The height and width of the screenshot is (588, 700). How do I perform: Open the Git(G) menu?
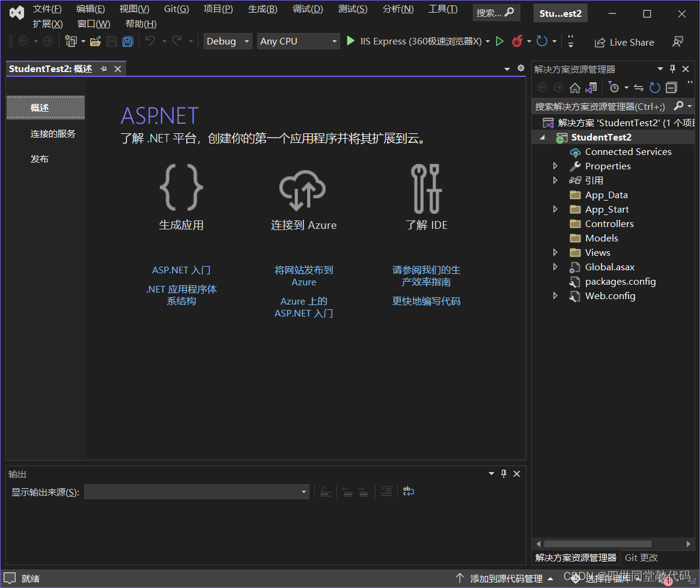coord(176,9)
